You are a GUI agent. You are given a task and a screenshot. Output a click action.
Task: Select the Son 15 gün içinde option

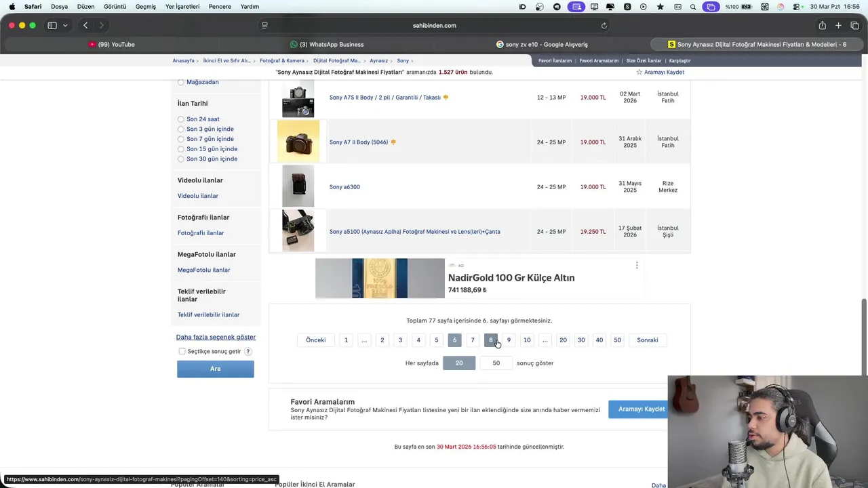(181, 149)
